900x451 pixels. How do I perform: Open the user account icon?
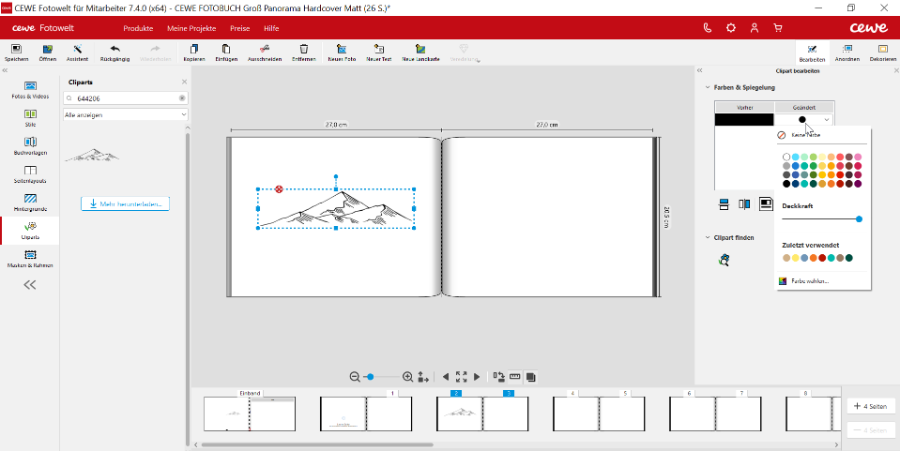pos(754,28)
